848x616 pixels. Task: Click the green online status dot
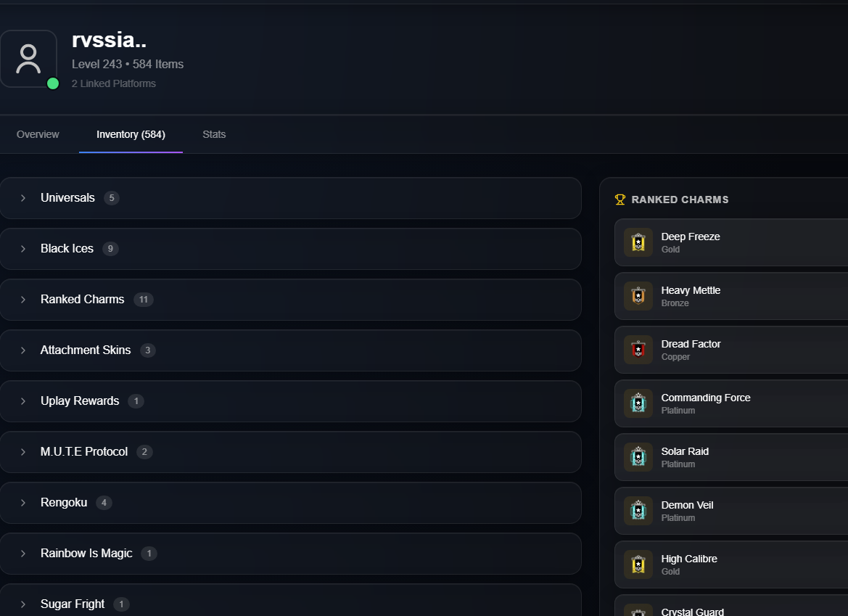tap(53, 83)
